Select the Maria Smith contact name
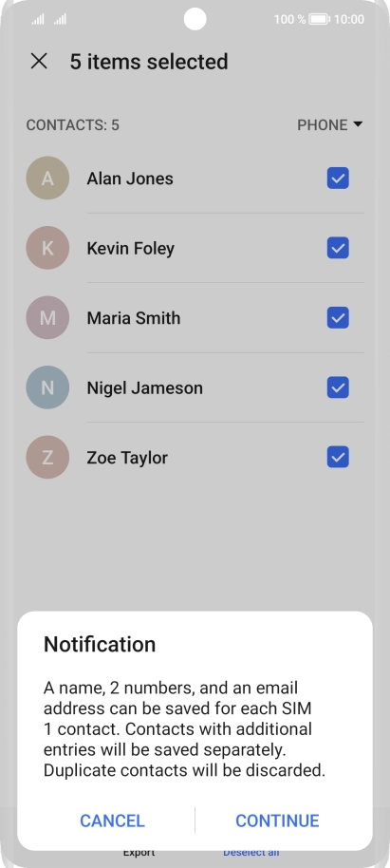This screenshot has width=390, height=868. [x=133, y=318]
